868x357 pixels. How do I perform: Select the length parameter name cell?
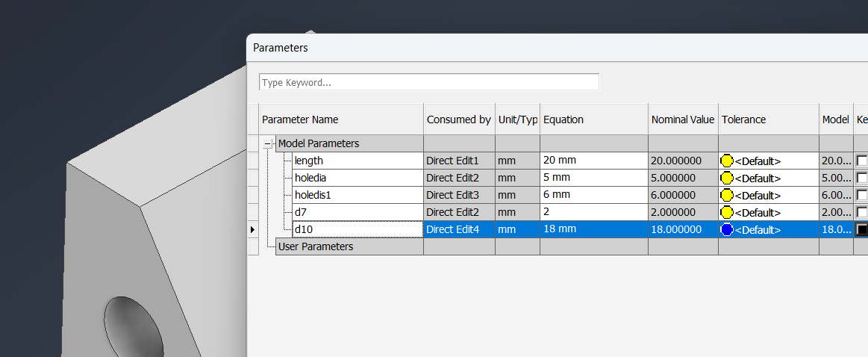pos(357,161)
